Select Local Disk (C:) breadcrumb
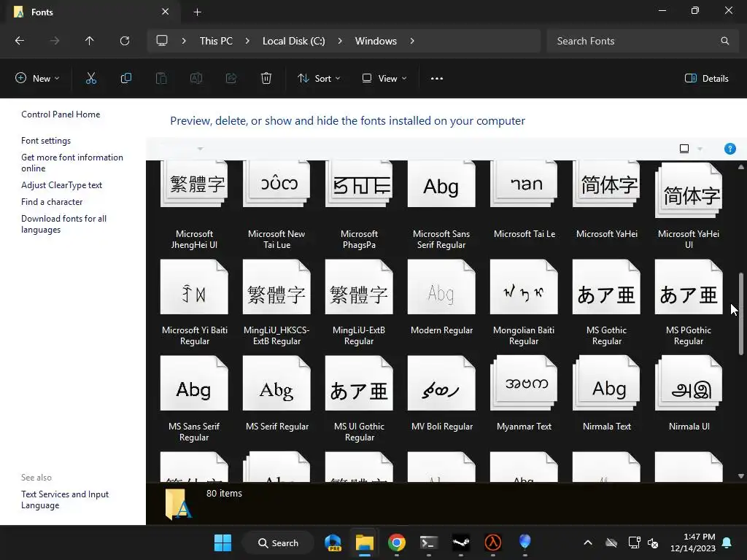 tap(293, 41)
